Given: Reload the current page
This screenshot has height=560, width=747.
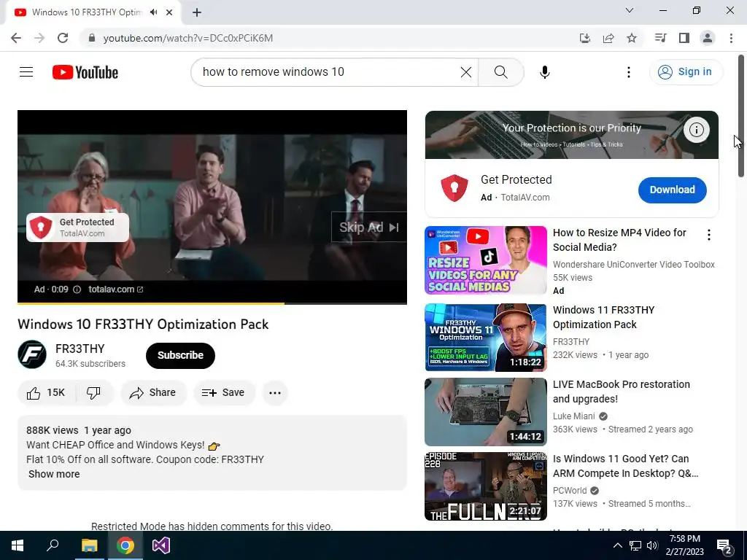Looking at the screenshot, I should coord(63,38).
